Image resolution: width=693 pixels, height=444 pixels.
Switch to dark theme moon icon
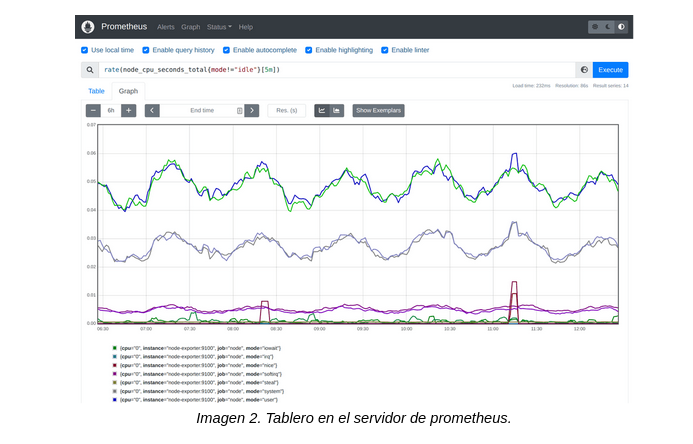point(608,27)
